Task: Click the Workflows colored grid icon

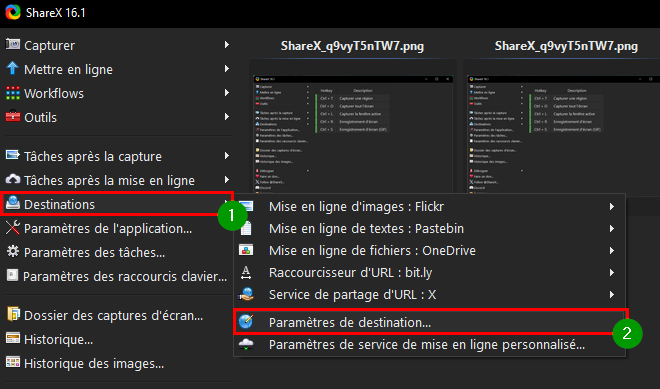Action: point(13,93)
